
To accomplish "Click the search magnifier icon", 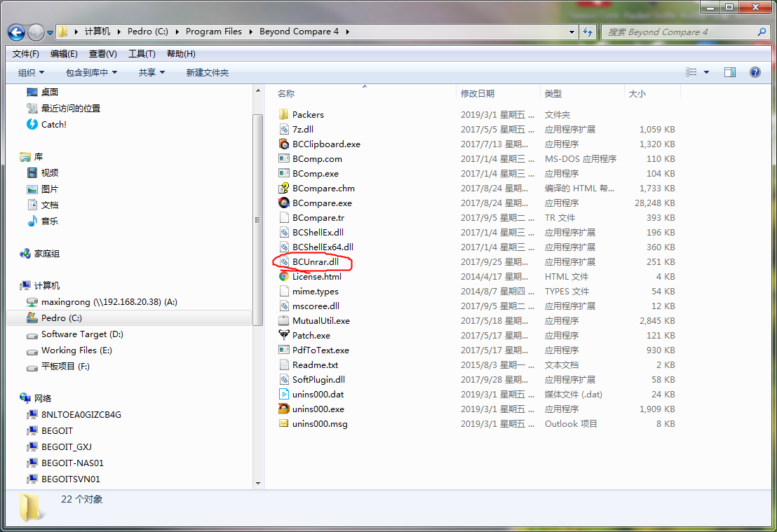I will pos(762,32).
